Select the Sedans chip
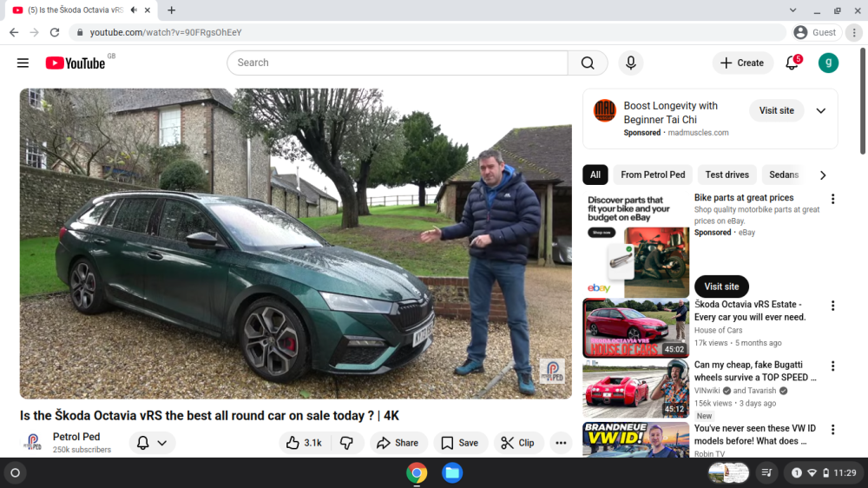This screenshot has height=488, width=868. [x=784, y=175]
